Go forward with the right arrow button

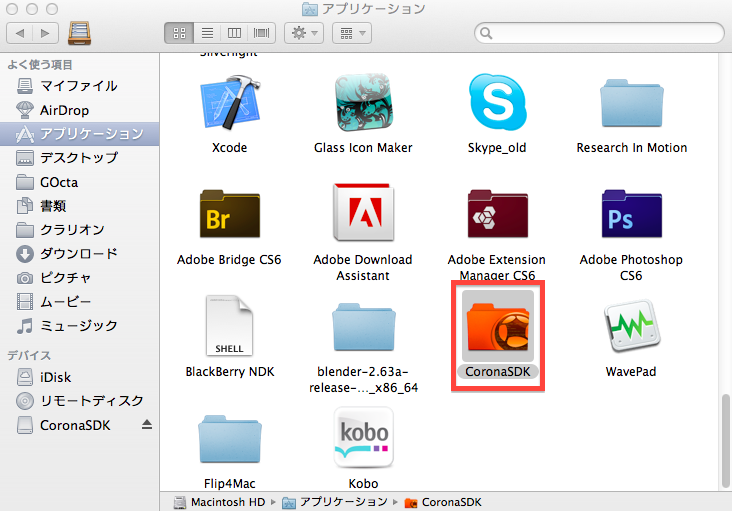coord(45,33)
